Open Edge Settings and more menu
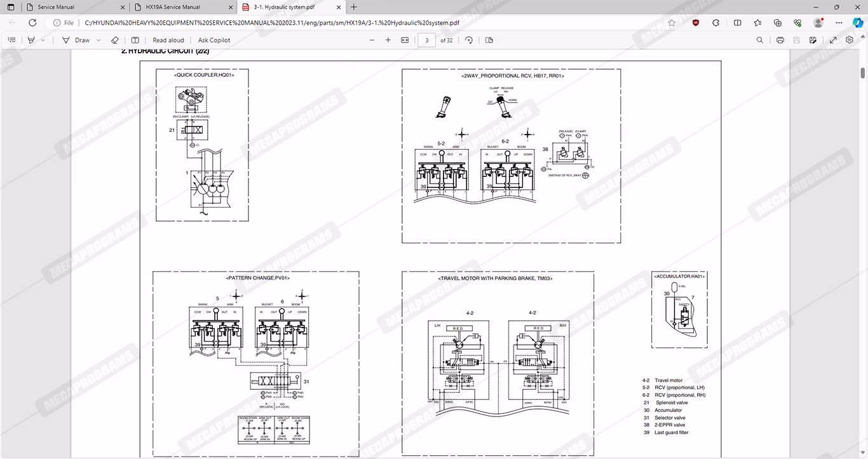 [x=839, y=22]
